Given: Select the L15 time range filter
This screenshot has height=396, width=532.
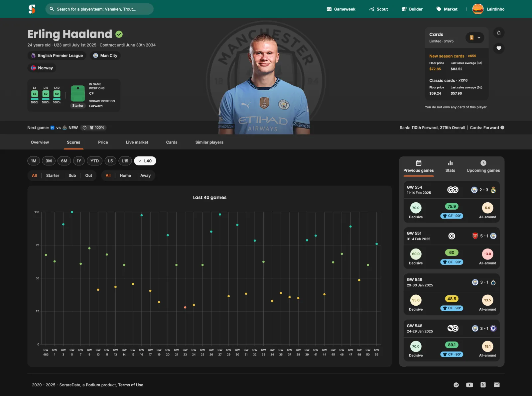Looking at the screenshot, I should pos(125,161).
